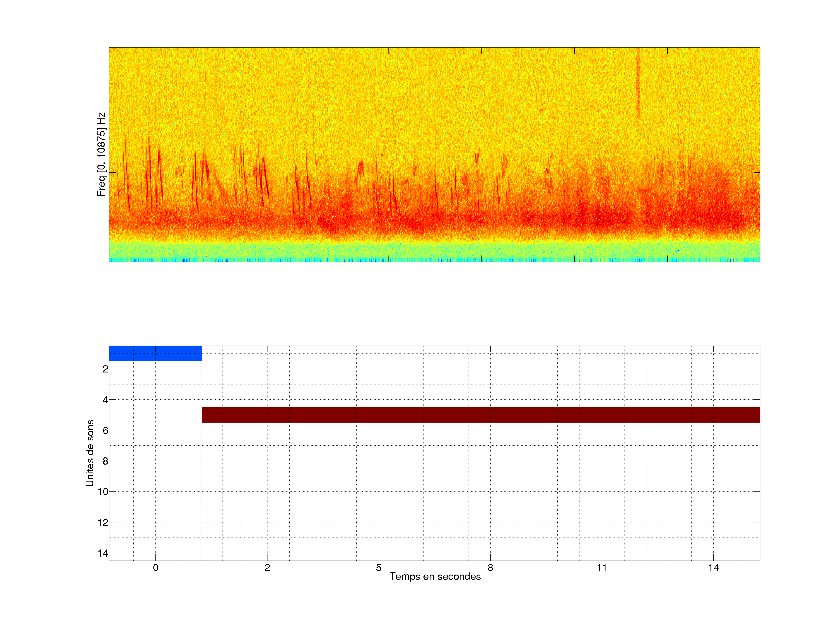Click x-axis tick label 11

(x=602, y=568)
